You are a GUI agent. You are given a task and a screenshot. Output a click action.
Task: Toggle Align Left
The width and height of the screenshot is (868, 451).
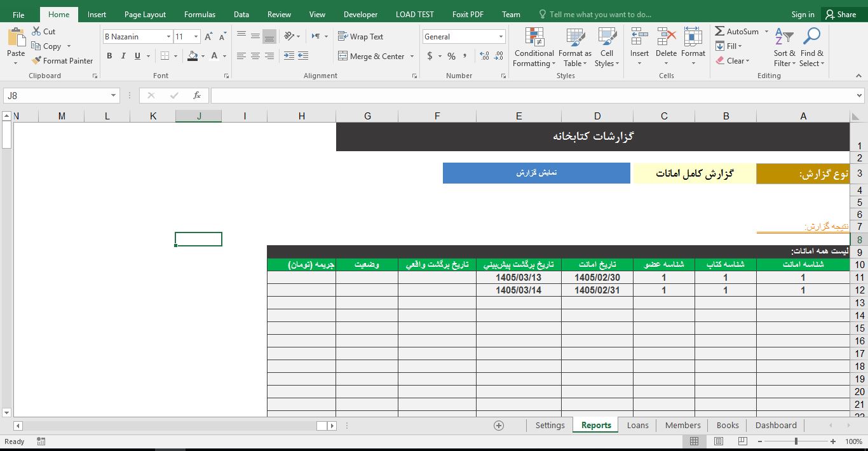click(241, 56)
